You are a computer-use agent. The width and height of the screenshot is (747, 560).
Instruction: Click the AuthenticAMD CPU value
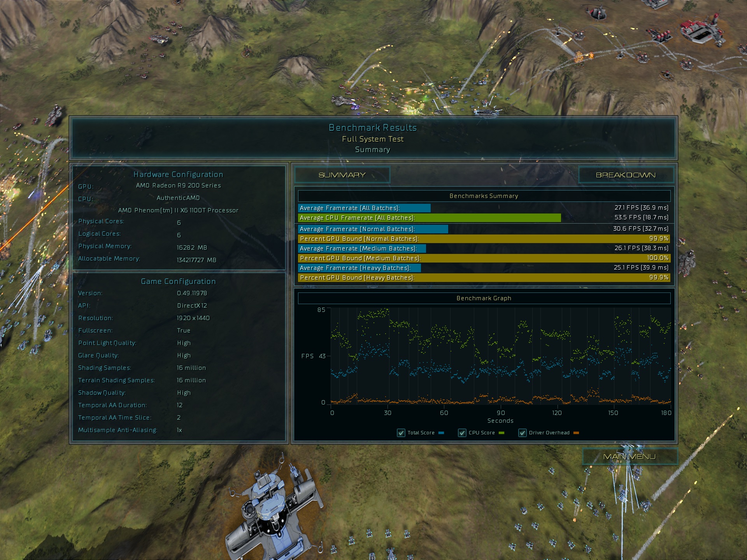click(178, 198)
